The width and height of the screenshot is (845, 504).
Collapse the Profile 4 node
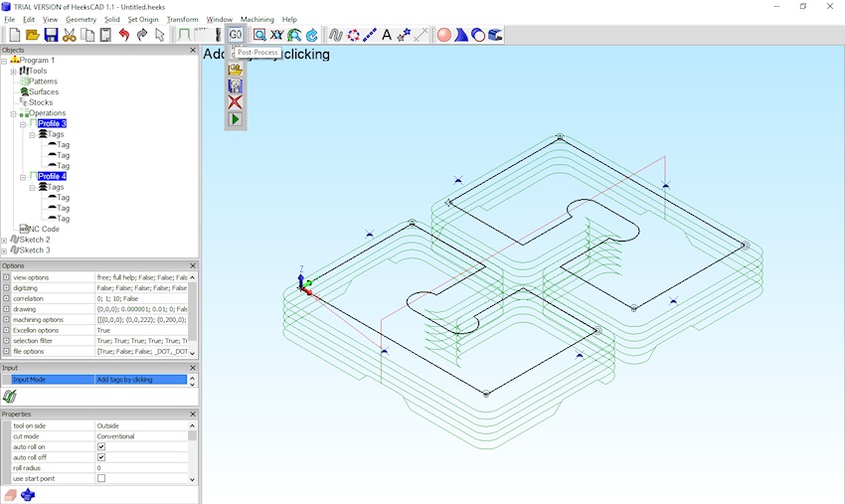coord(23,177)
